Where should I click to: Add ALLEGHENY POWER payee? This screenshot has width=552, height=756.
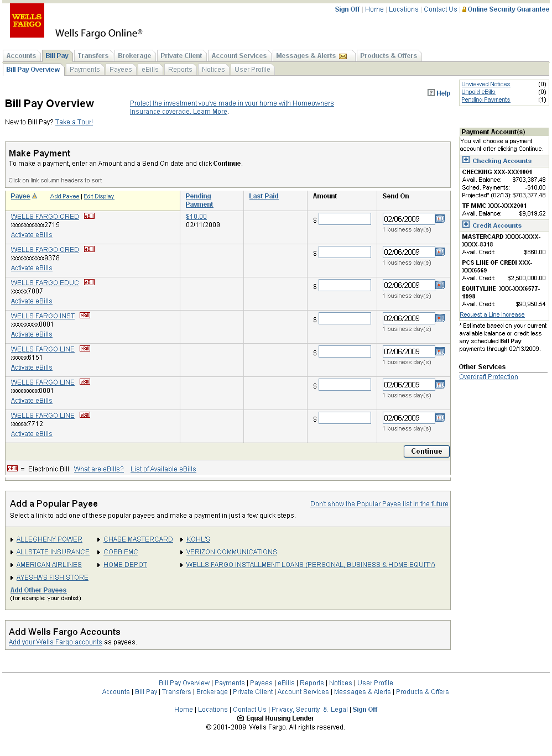49,539
